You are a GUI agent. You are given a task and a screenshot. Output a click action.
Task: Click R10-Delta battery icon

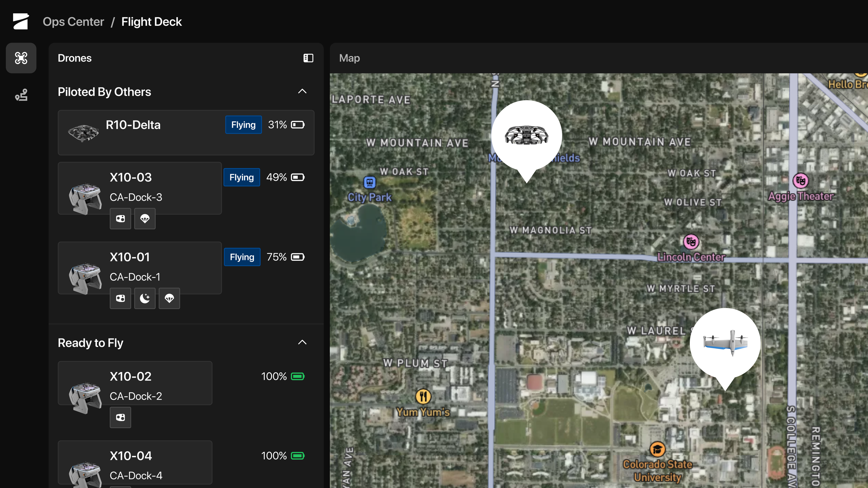click(298, 125)
